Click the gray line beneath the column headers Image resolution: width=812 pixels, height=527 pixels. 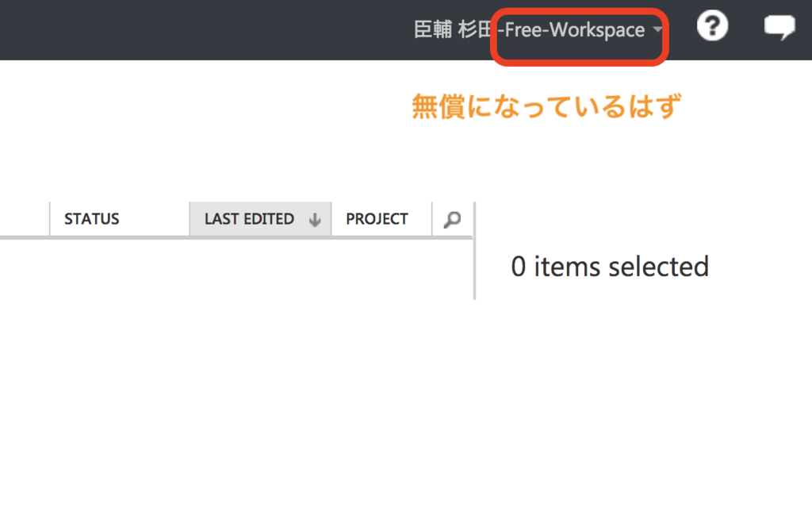(x=236, y=238)
